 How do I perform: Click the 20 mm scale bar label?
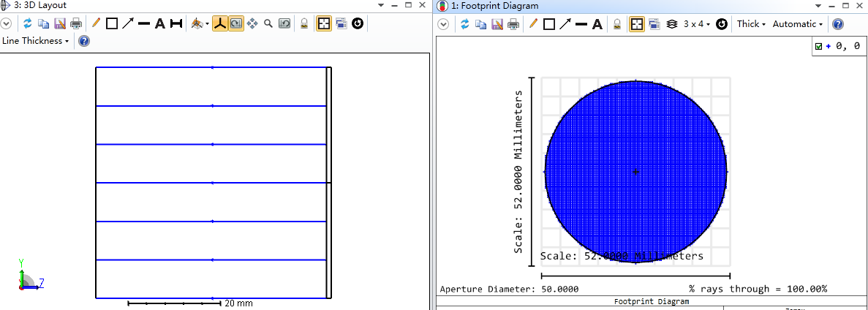point(238,303)
